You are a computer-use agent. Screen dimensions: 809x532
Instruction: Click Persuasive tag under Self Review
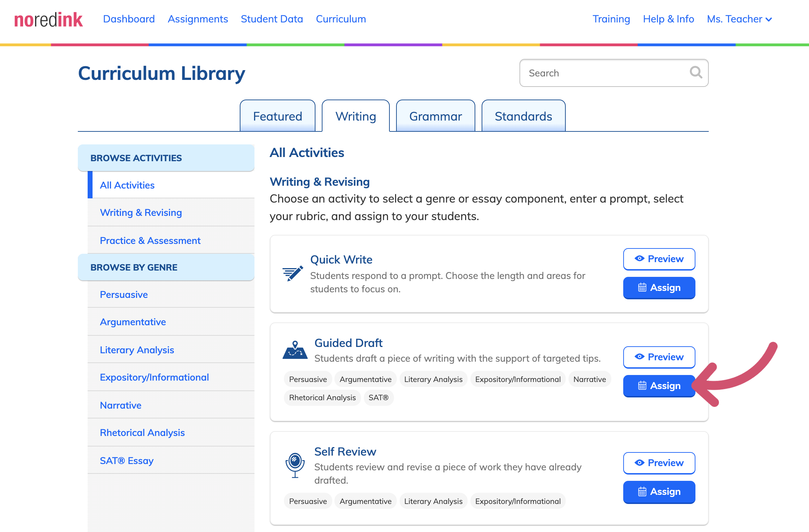308,501
